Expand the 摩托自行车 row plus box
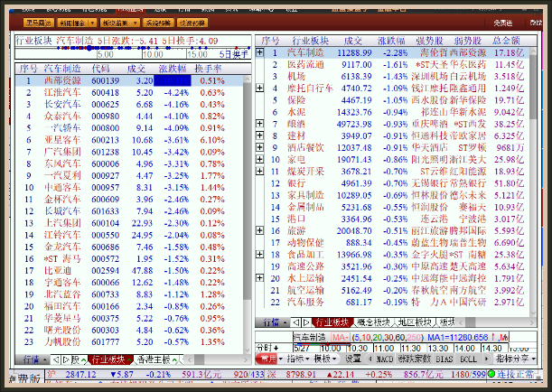Viewport: 552px width, 392px height. (260, 88)
